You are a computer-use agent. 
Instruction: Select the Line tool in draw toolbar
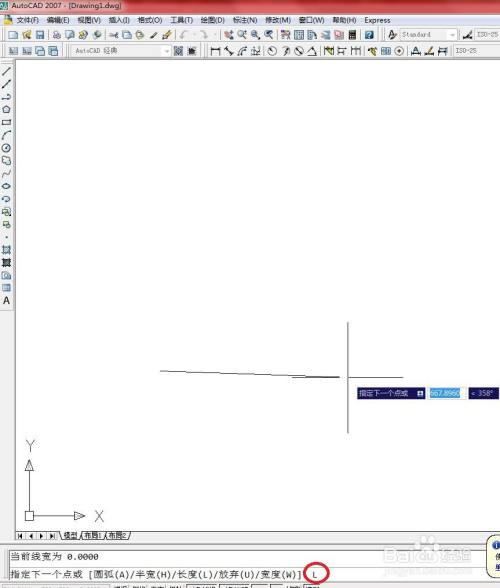pyautogui.click(x=6, y=70)
